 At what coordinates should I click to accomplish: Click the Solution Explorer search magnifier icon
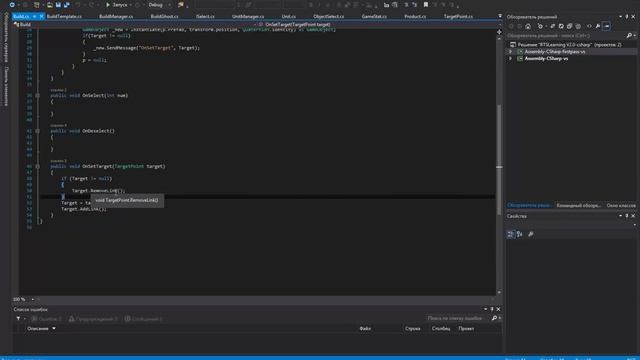coord(629,36)
